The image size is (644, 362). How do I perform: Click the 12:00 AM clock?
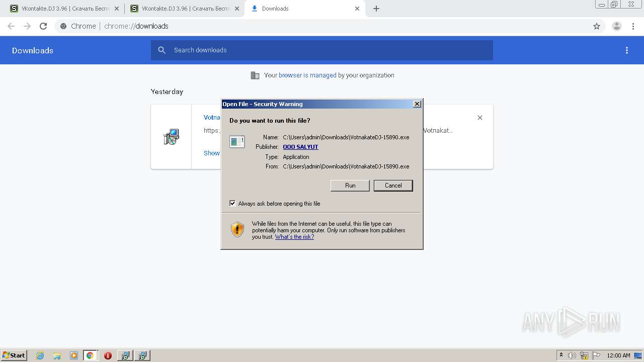pos(618,355)
